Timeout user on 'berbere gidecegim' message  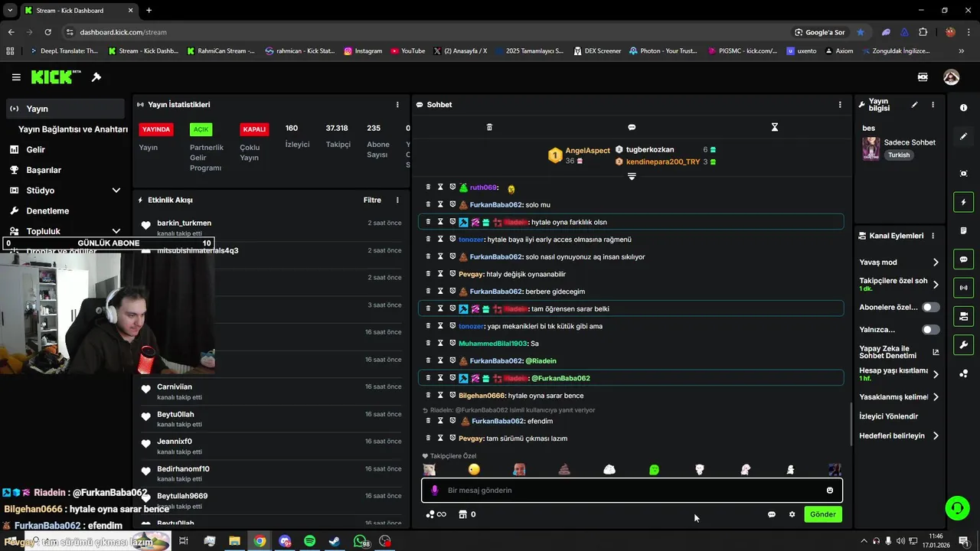tap(440, 292)
